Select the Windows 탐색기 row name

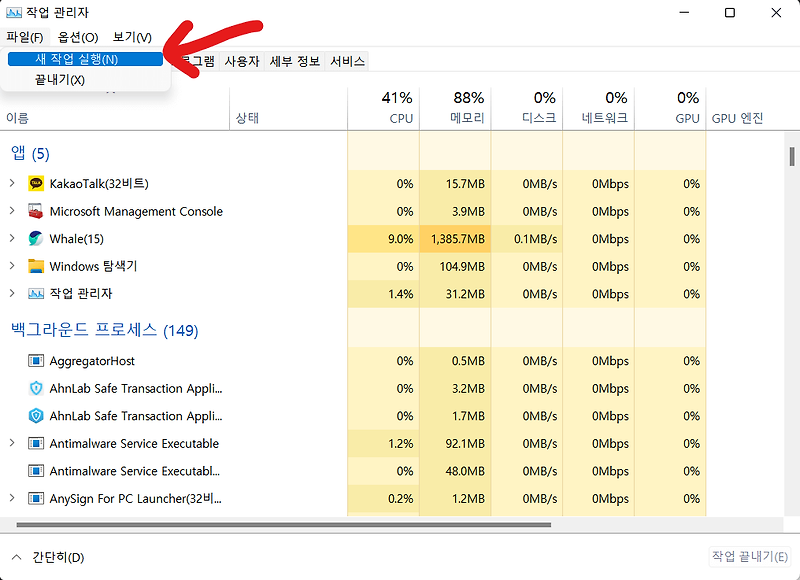pyautogui.click(x=93, y=266)
